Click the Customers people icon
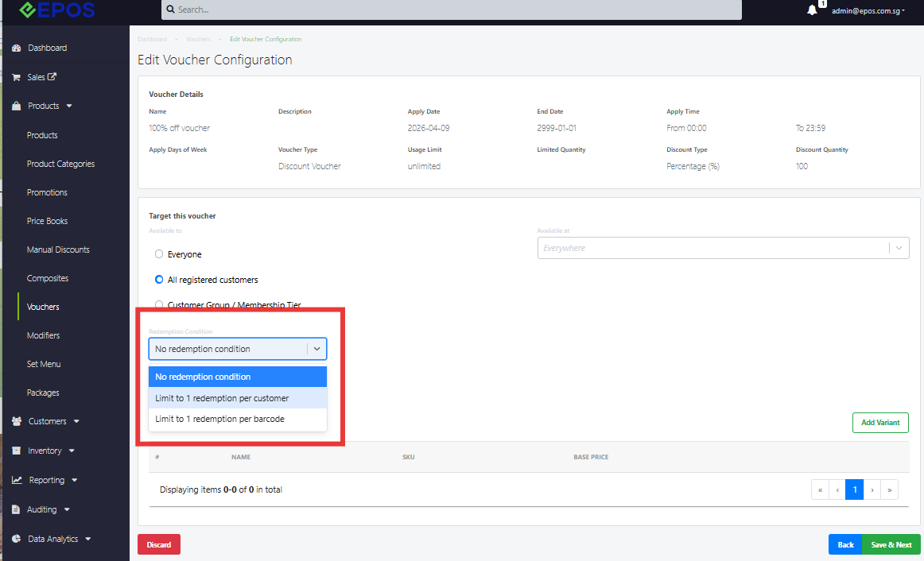Viewport: 924px width, 561px height. [17, 421]
